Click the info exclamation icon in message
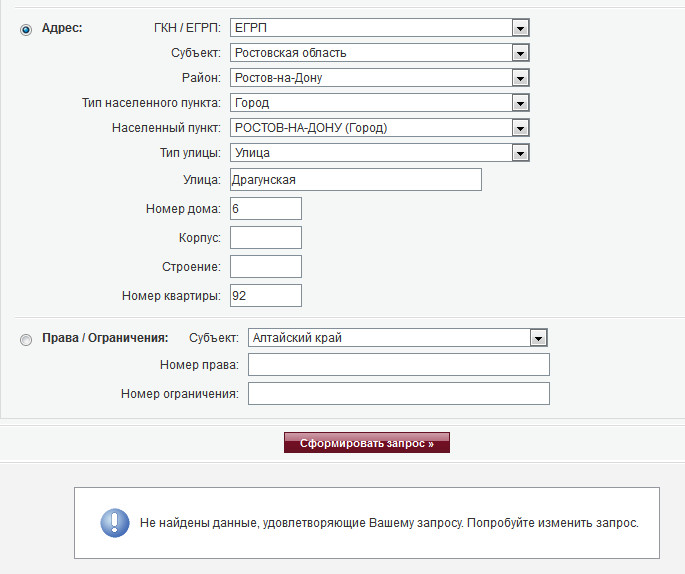The width and height of the screenshot is (685, 574). (115, 523)
